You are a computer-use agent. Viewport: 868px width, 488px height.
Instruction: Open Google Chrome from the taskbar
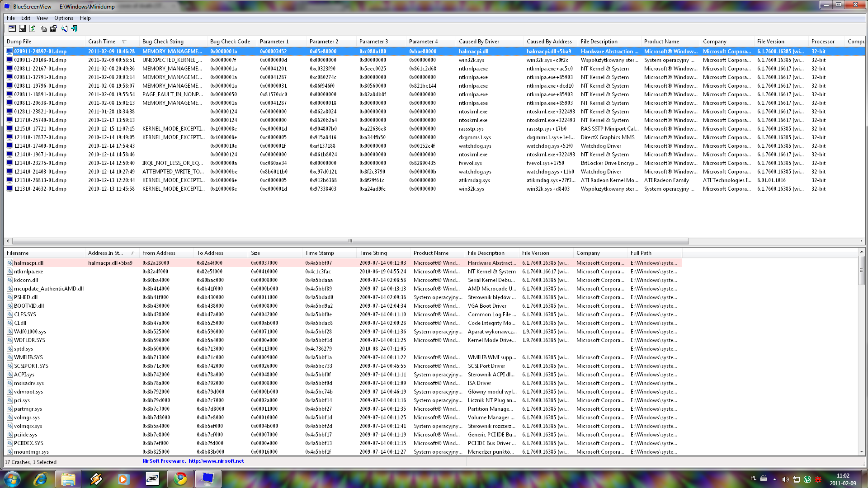pyautogui.click(x=180, y=479)
